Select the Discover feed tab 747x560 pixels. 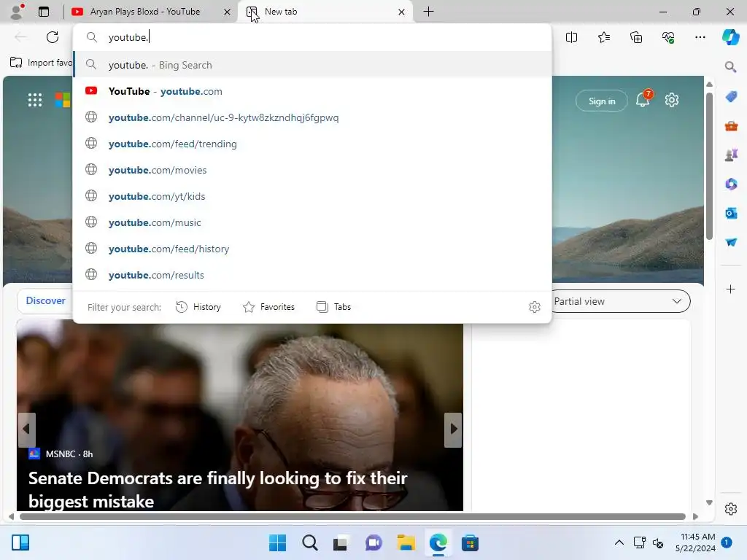pyautogui.click(x=45, y=300)
